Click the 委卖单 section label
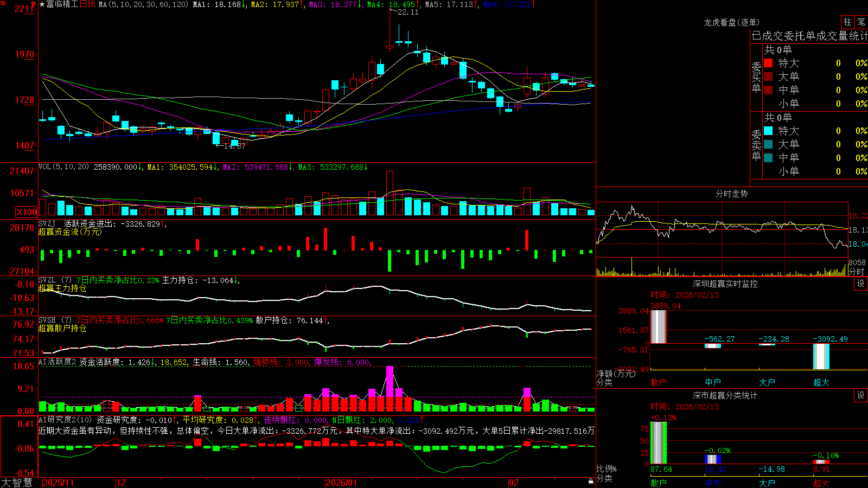868x488 pixels. point(756,145)
